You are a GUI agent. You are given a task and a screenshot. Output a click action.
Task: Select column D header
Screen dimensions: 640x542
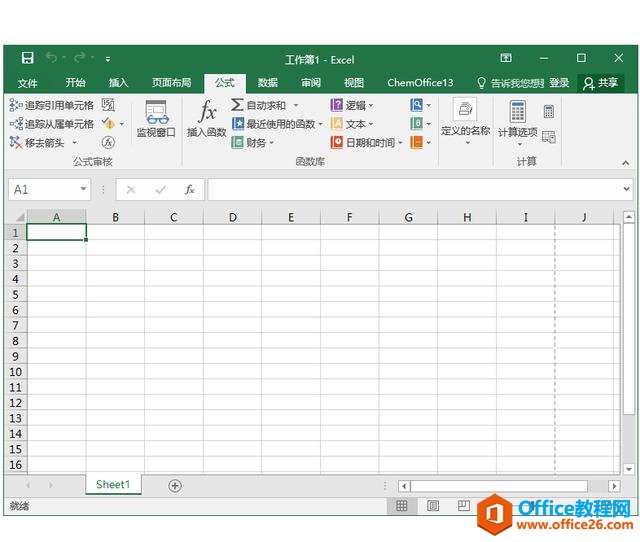point(232,217)
